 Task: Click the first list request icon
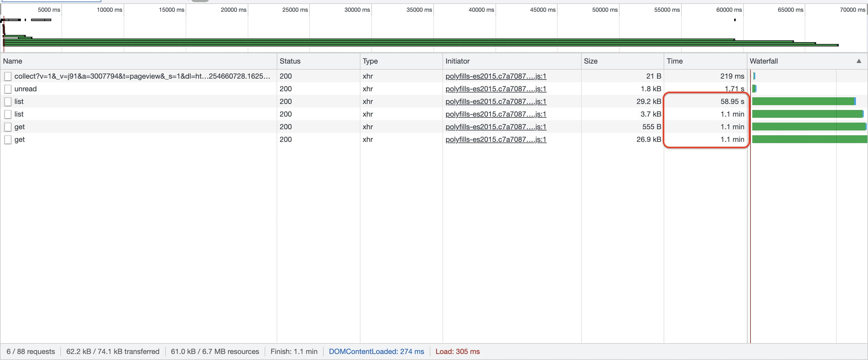8,102
